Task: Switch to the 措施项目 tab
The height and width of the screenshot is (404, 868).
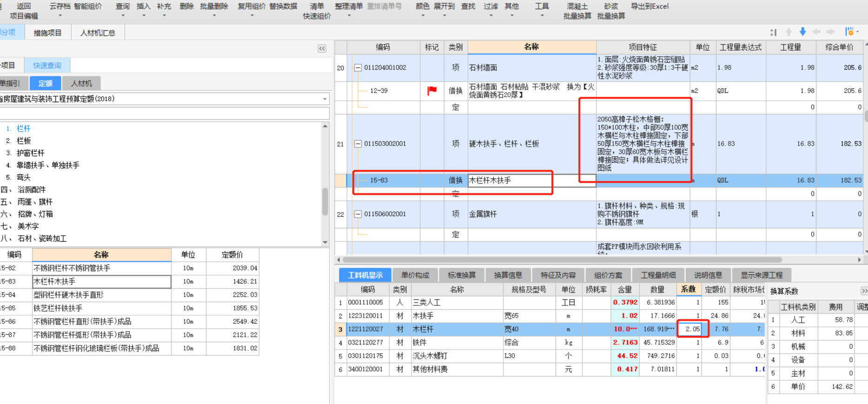Action: point(47,33)
